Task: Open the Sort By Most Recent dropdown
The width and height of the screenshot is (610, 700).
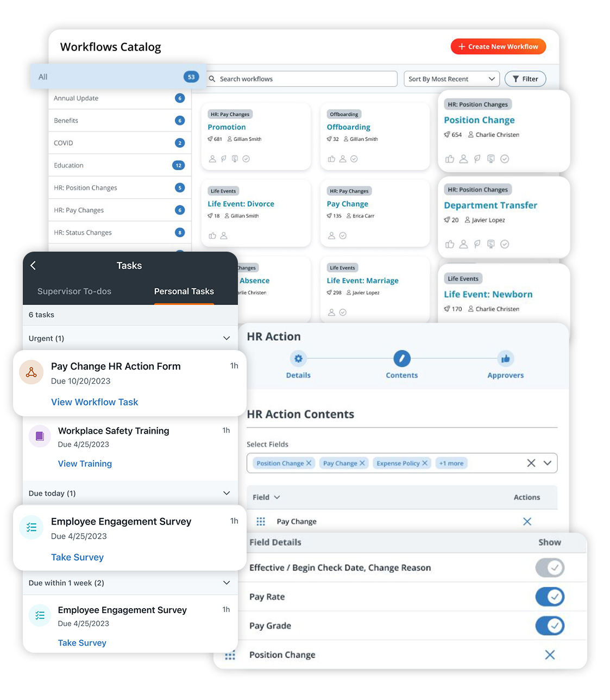Action: point(451,79)
